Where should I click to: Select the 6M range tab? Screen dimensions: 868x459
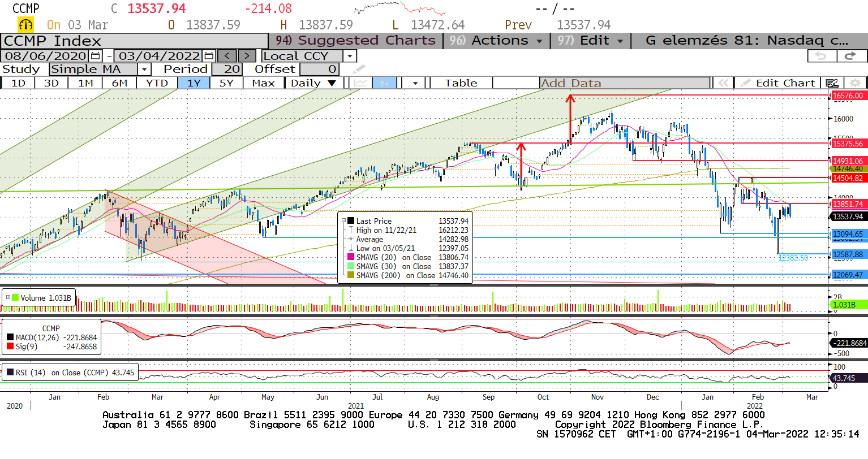[119, 83]
